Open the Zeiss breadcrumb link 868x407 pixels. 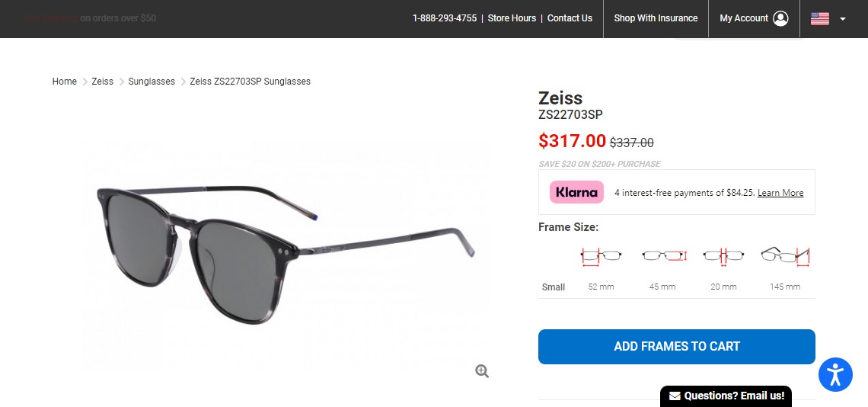point(103,82)
